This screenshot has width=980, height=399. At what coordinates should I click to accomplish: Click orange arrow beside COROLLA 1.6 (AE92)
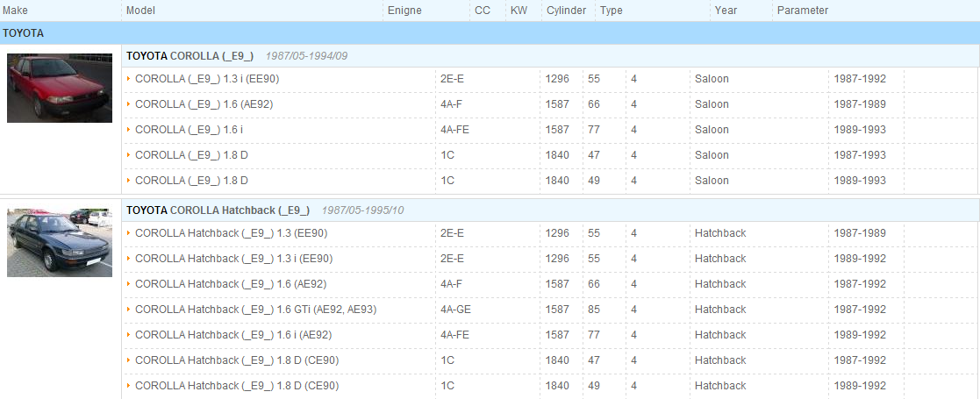(x=129, y=104)
